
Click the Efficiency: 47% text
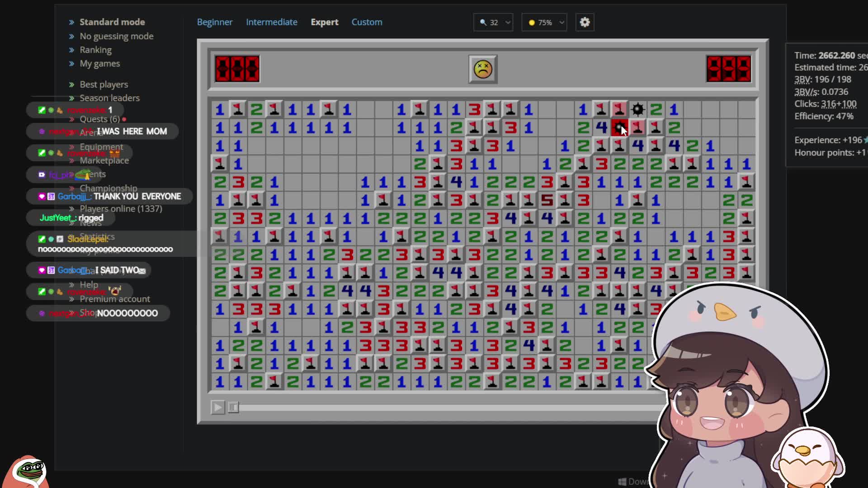point(824,116)
